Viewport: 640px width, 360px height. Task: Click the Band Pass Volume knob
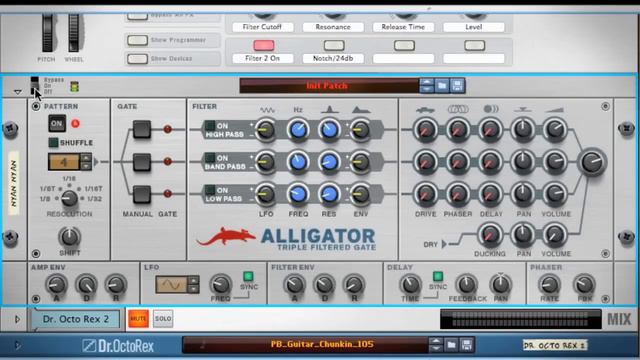[x=555, y=162]
